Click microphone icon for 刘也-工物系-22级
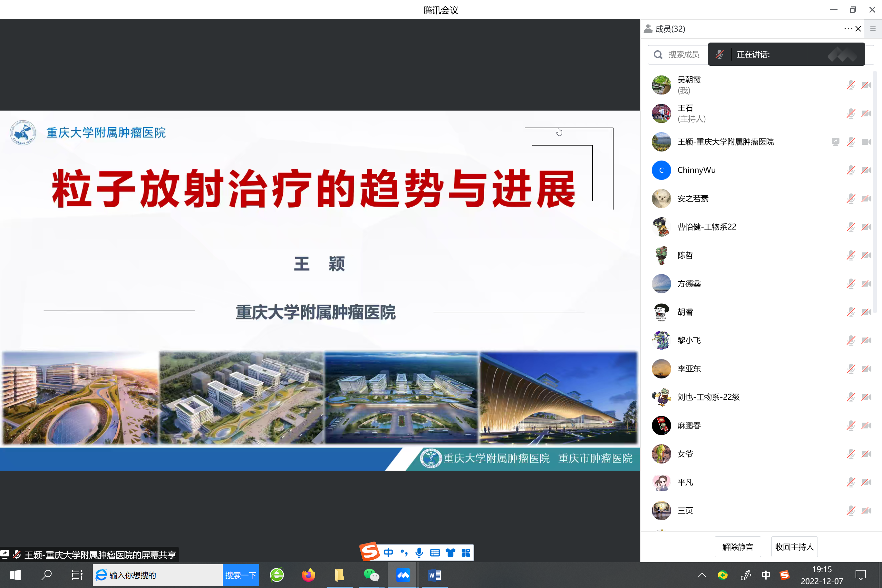The width and height of the screenshot is (882, 588). [850, 397]
